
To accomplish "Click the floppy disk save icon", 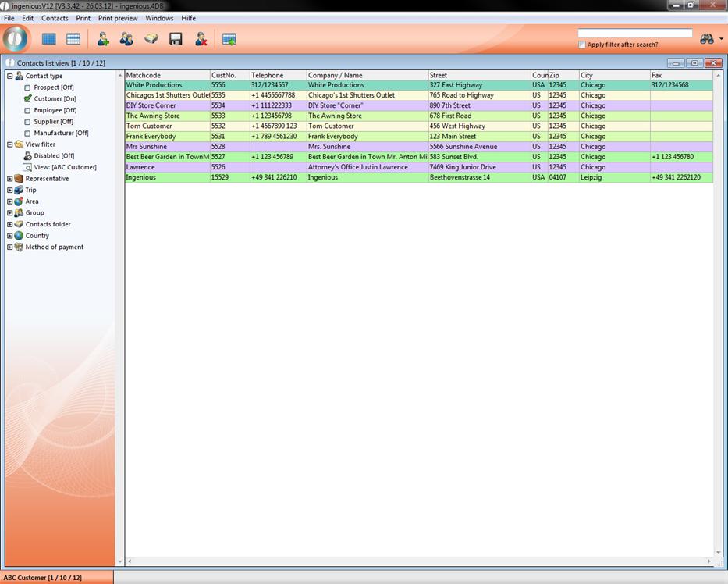I will [x=176, y=39].
